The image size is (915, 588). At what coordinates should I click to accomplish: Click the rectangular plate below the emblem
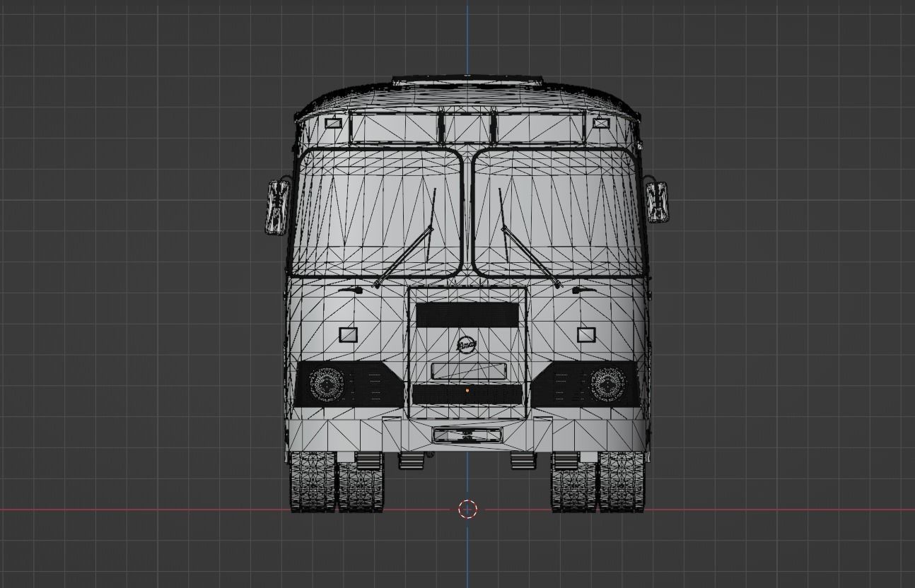[x=469, y=371]
